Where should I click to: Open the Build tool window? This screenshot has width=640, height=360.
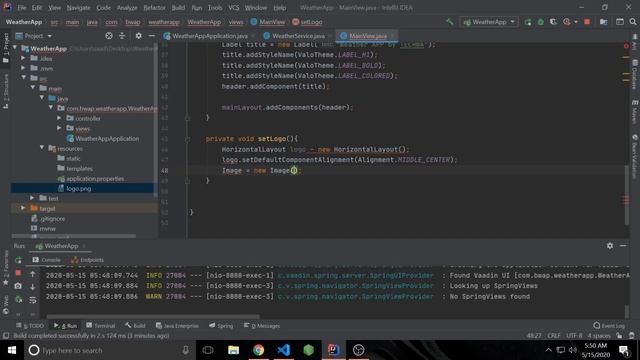click(x=135, y=326)
